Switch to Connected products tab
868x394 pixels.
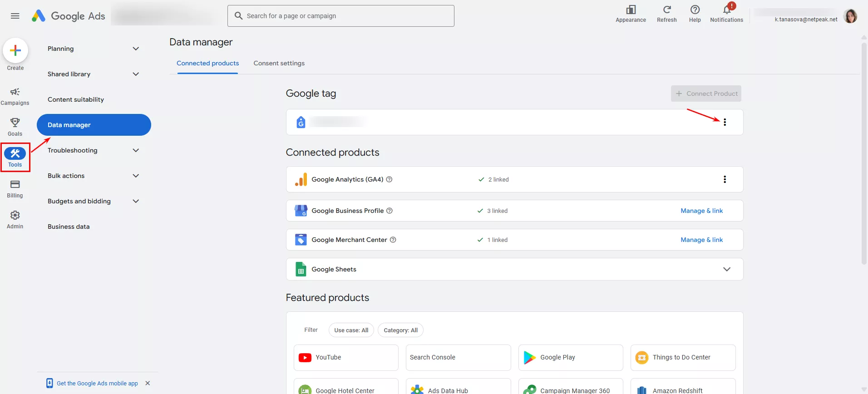[x=207, y=63]
